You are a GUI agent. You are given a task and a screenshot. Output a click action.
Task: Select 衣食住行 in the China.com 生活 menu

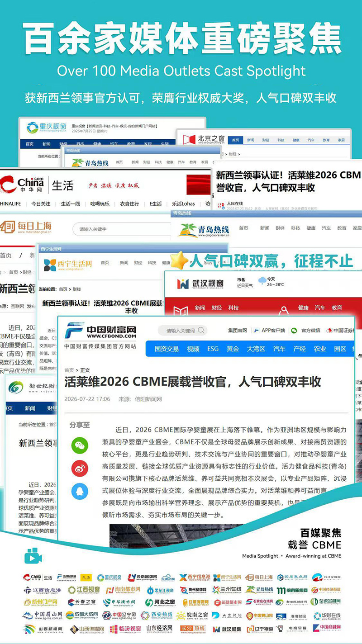[x=129, y=204]
